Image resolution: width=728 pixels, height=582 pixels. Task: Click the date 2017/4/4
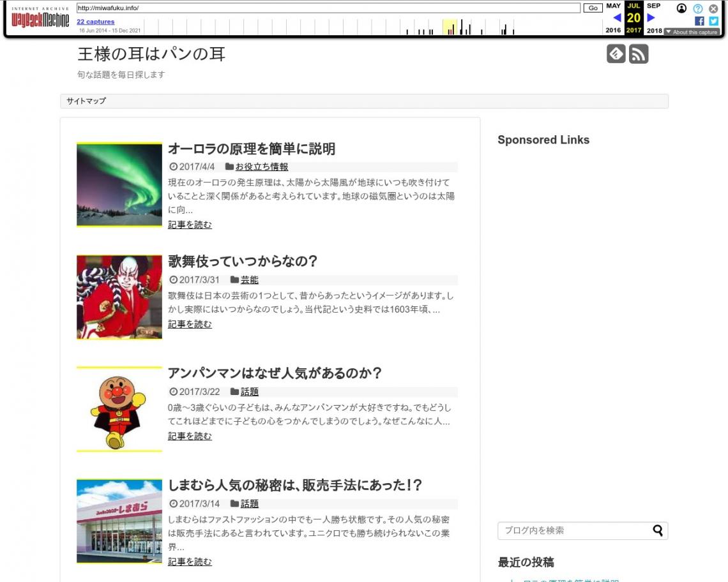pos(197,167)
